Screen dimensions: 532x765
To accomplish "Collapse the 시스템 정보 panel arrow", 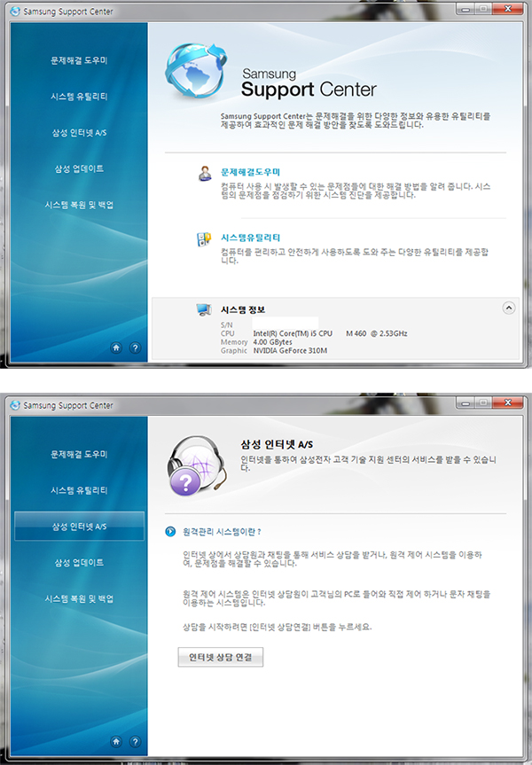I will coord(509,308).
